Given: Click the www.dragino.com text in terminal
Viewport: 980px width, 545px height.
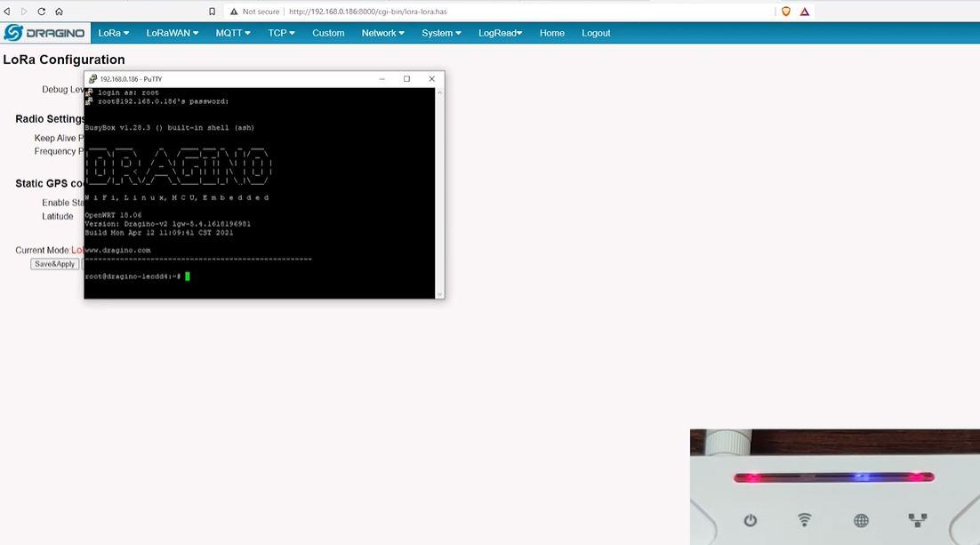Looking at the screenshot, I should click(x=117, y=250).
